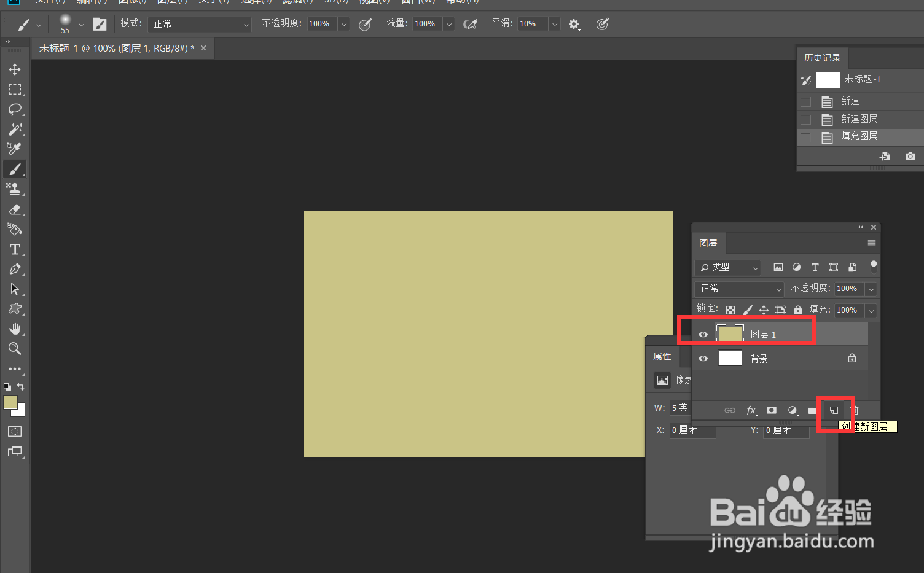Viewport: 924px width, 573px height.
Task: Toggle pressure for opacity
Action: click(x=365, y=24)
